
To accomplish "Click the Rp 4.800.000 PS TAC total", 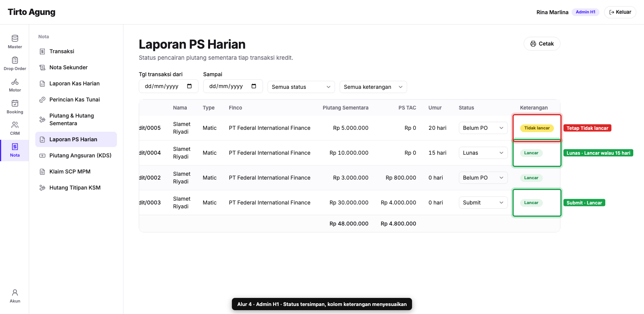I will pyautogui.click(x=398, y=224).
